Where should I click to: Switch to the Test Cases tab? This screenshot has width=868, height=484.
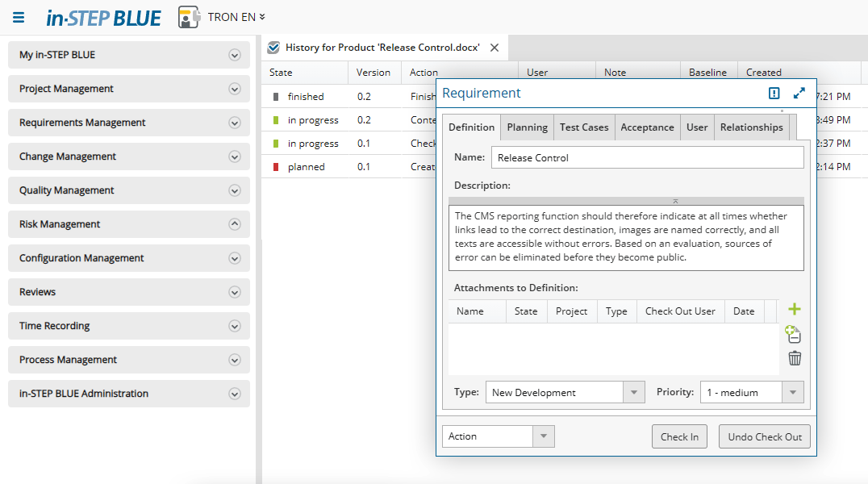coord(584,127)
